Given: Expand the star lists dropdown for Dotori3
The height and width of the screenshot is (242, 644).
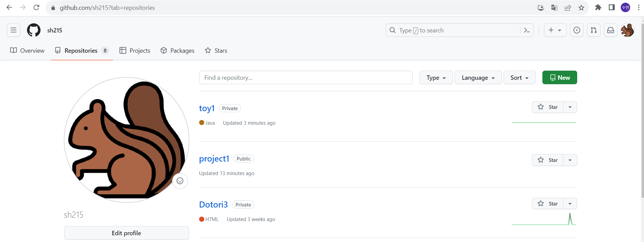Looking at the screenshot, I should [570, 203].
